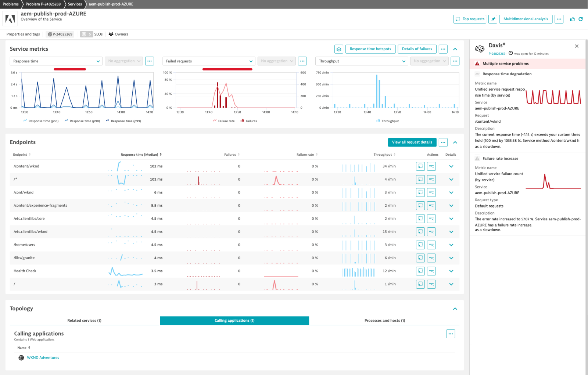
Task: Follow the WKND Adventures application link
Action: coord(43,357)
